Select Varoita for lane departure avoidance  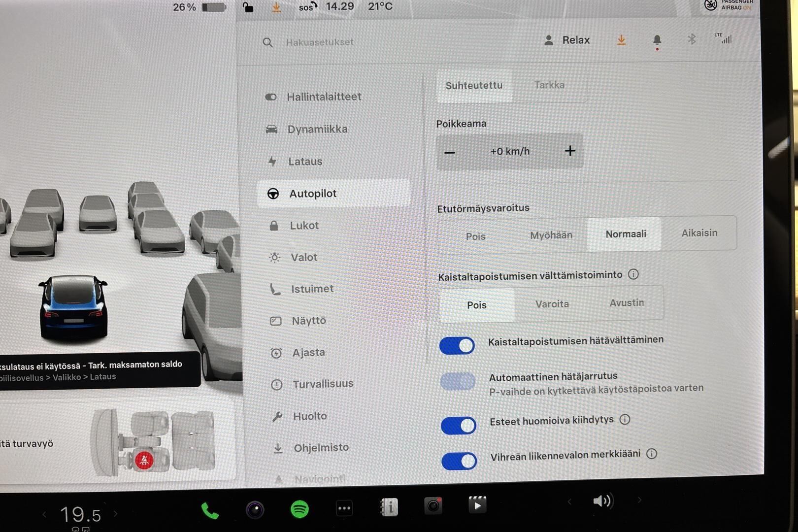tap(552, 304)
